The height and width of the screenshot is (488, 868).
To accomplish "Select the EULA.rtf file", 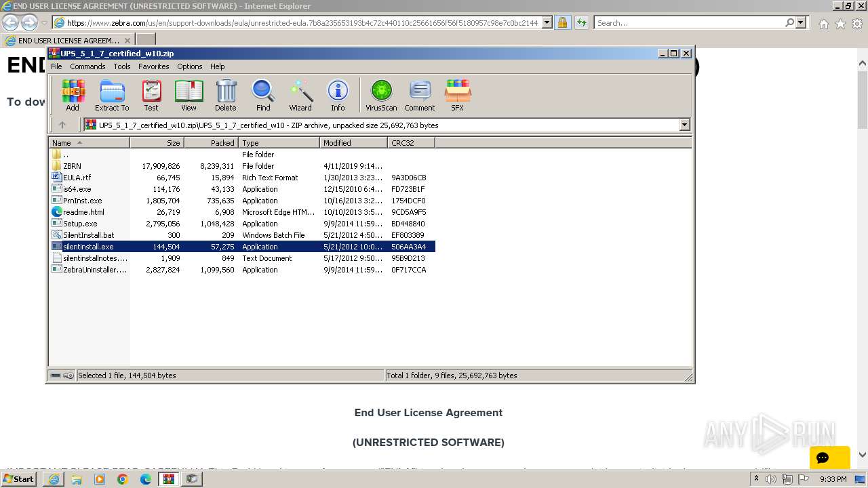I will point(241,178).
